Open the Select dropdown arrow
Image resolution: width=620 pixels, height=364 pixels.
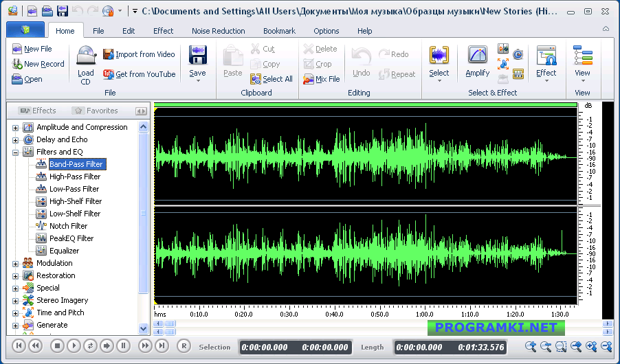click(x=439, y=81)
